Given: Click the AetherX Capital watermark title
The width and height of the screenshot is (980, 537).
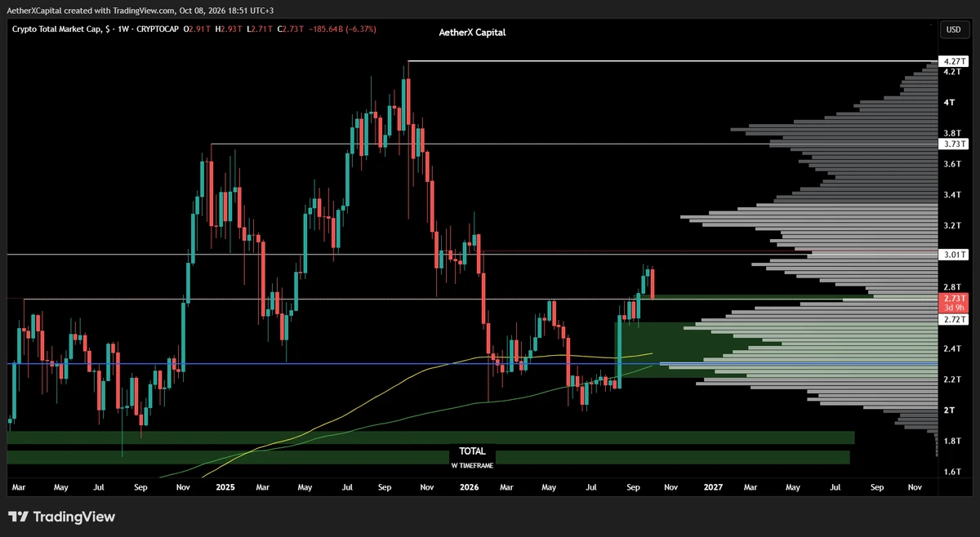Looking at the screenshot, I should click(x=472, y=32).
